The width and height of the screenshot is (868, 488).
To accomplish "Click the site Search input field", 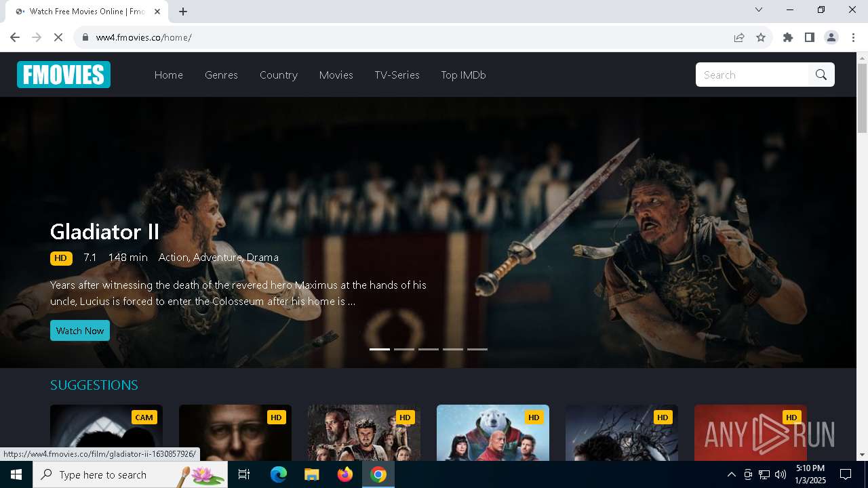I will (x=752, y=75).
